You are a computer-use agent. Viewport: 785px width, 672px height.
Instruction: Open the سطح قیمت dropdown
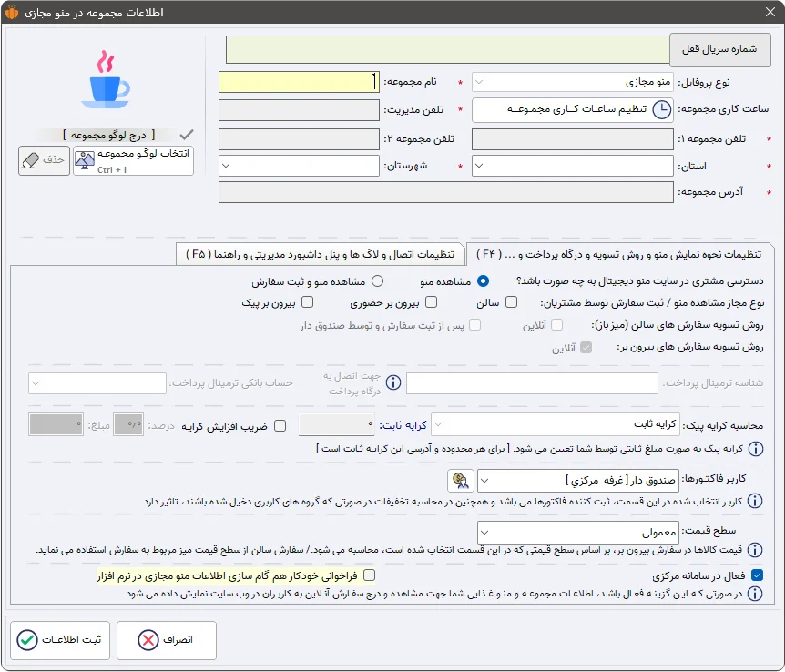[x=578, y=533]
